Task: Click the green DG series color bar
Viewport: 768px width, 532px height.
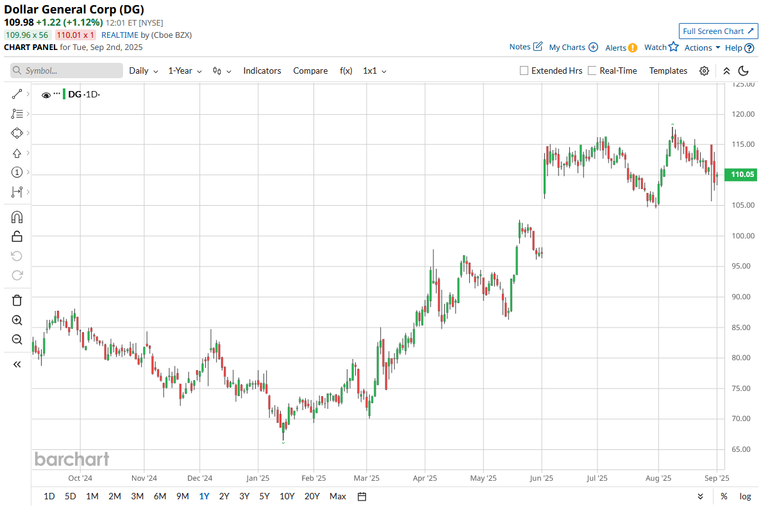Action: click(x=64, y=95)
